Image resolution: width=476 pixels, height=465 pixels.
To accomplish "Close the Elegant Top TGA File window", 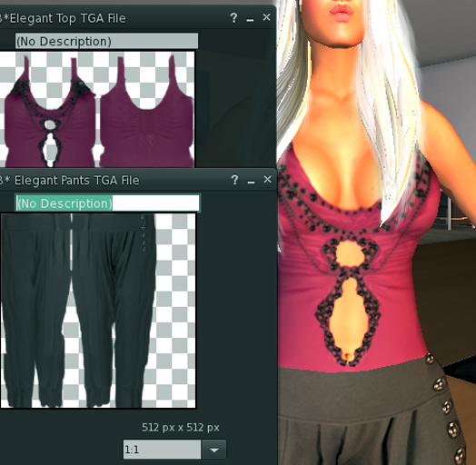I will (266, 17).
